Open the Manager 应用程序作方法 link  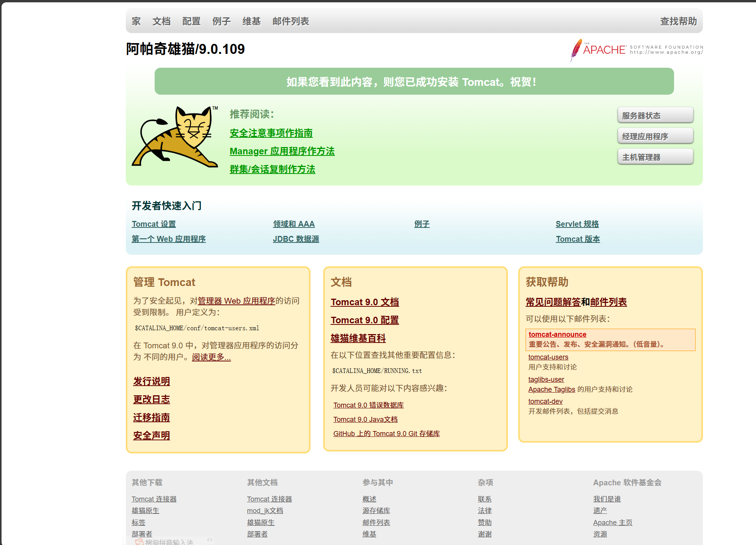(282, 151)
